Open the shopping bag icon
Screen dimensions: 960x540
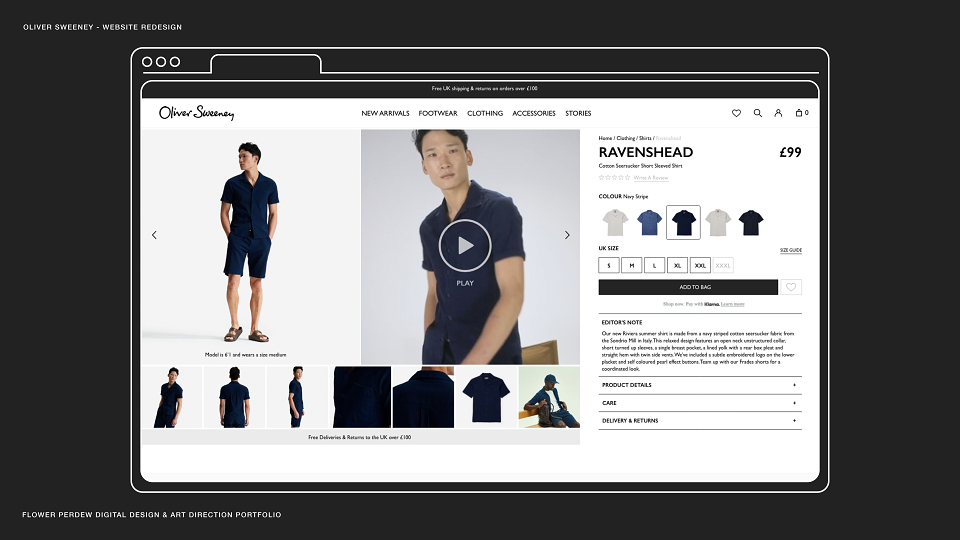[x=801, y=113]
